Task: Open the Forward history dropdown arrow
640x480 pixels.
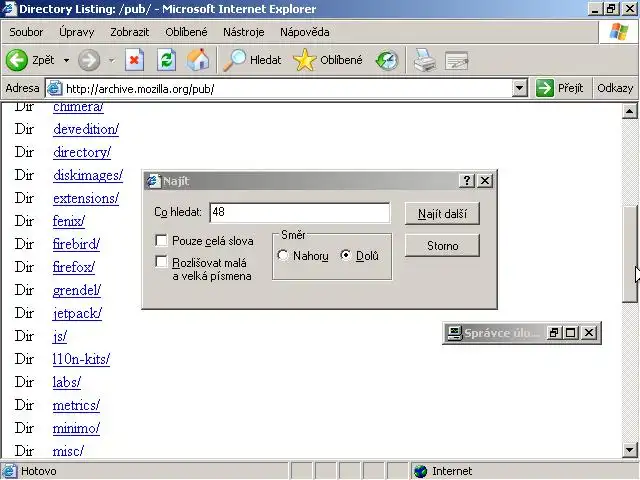Action: click(111, 61)
